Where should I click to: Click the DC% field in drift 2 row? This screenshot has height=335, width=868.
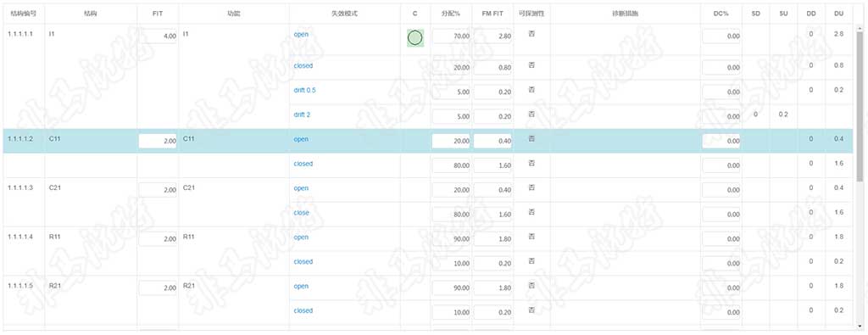(721, 116)
